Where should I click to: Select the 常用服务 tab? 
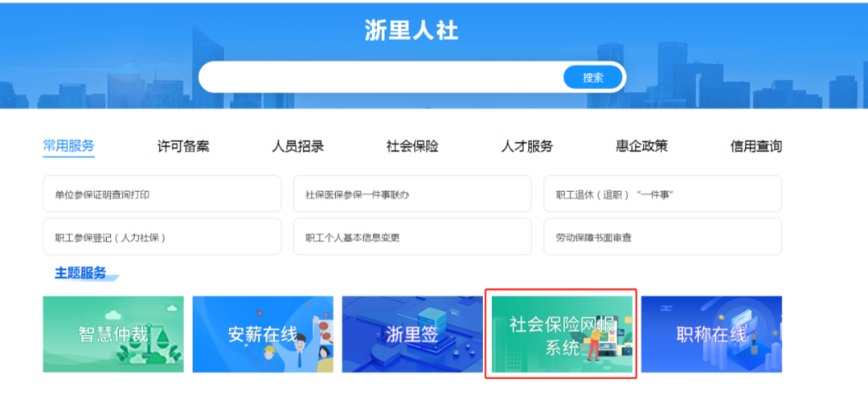click(x=68, y=146)
